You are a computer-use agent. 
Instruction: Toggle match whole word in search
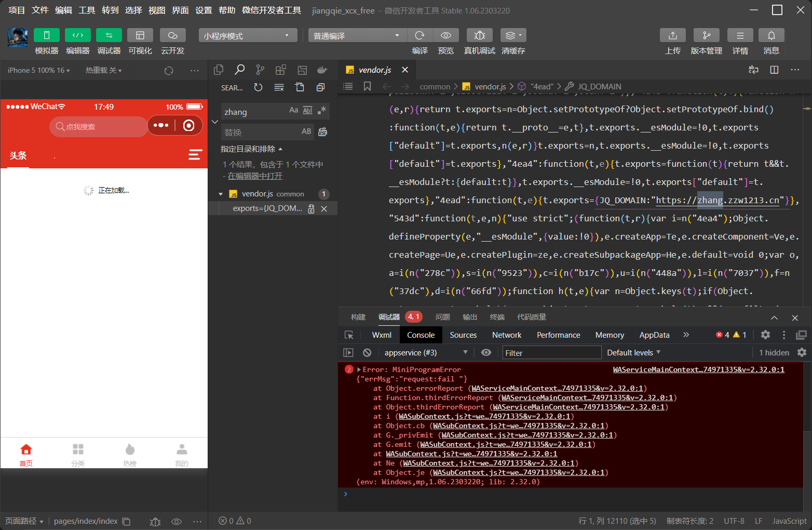[307, 110]
